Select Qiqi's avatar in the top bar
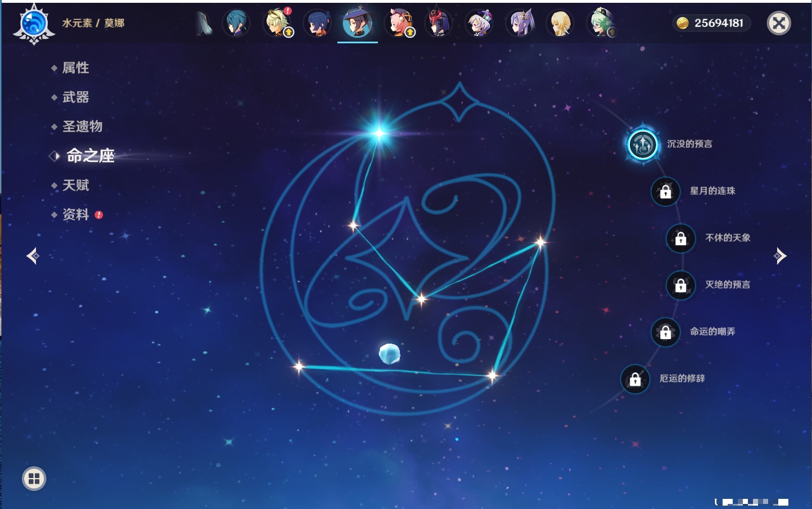812x509 pixels. click(480, 24)
